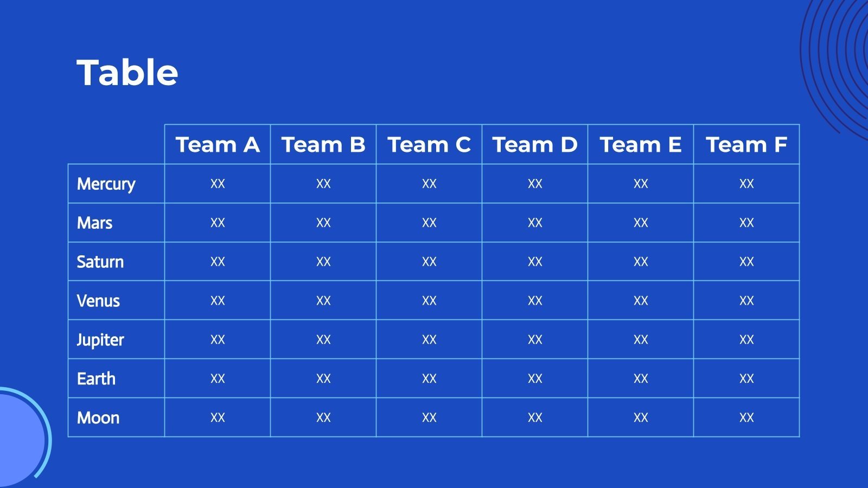Select the Venus row label

98,301
